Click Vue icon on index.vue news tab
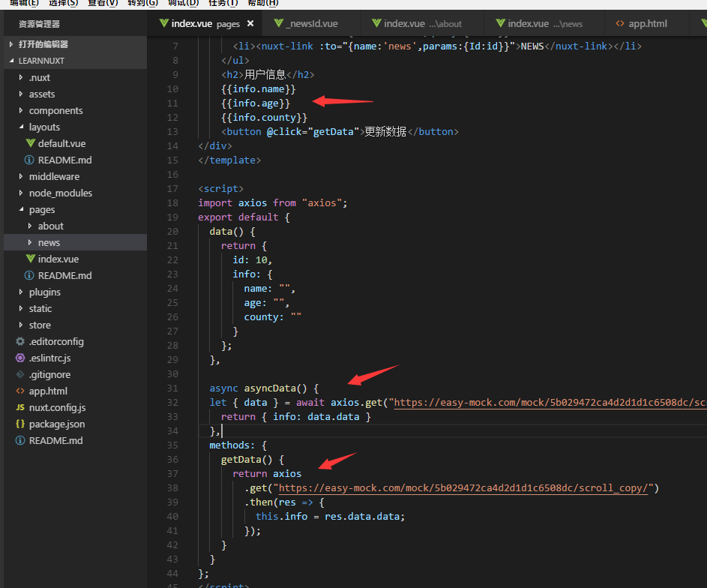This screenshot has height=588, width=707. (501, 23)
